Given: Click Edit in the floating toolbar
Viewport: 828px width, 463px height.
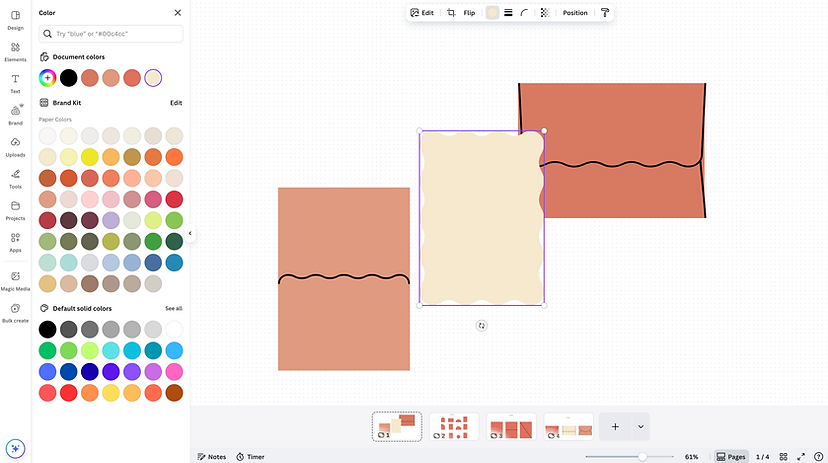Looking at the screenshot, I should coord(422,13).
